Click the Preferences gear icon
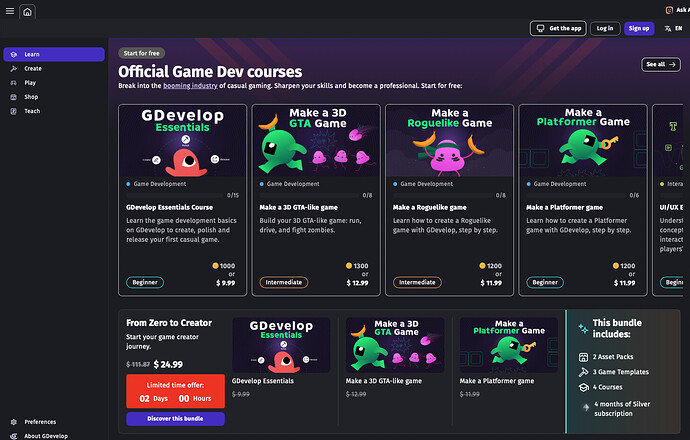Screen dimensions: 690x440 click(14, 422)
